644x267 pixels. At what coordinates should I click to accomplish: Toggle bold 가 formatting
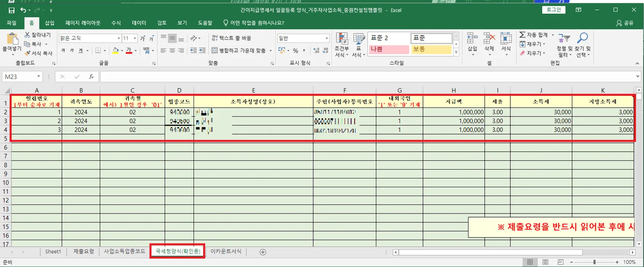[63, 50]
